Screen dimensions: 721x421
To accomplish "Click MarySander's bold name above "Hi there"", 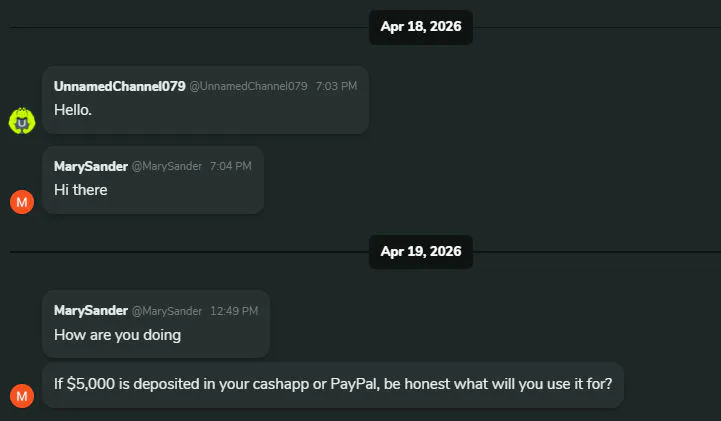I will coord(90,166).
